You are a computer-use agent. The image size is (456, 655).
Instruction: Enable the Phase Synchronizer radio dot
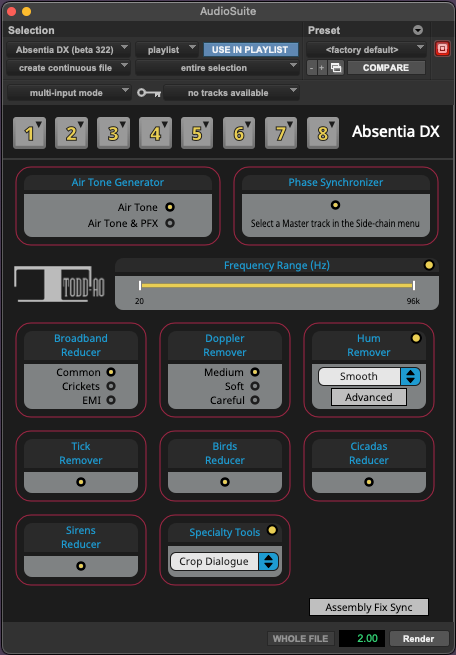pos(335,205)
